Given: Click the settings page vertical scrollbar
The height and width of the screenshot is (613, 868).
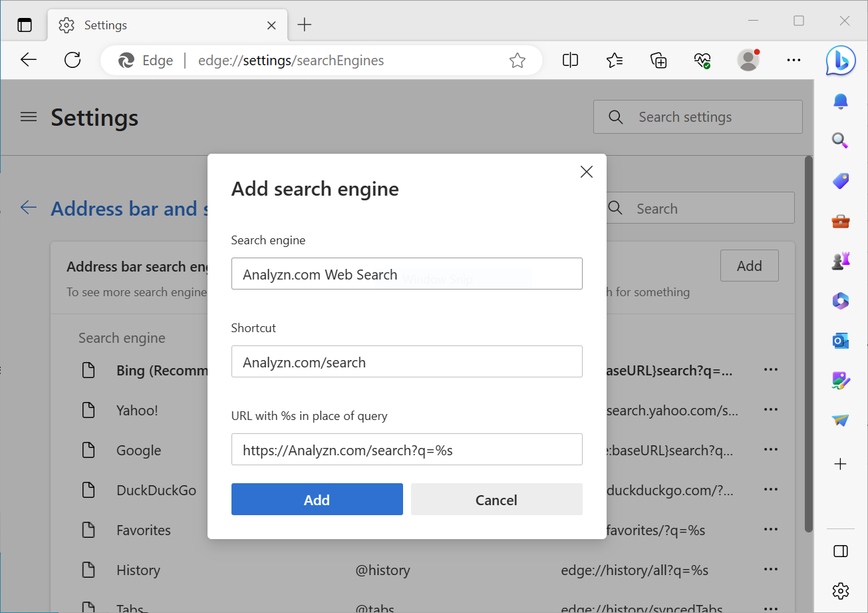Looking at the screenshot, I should coord(809,343).
